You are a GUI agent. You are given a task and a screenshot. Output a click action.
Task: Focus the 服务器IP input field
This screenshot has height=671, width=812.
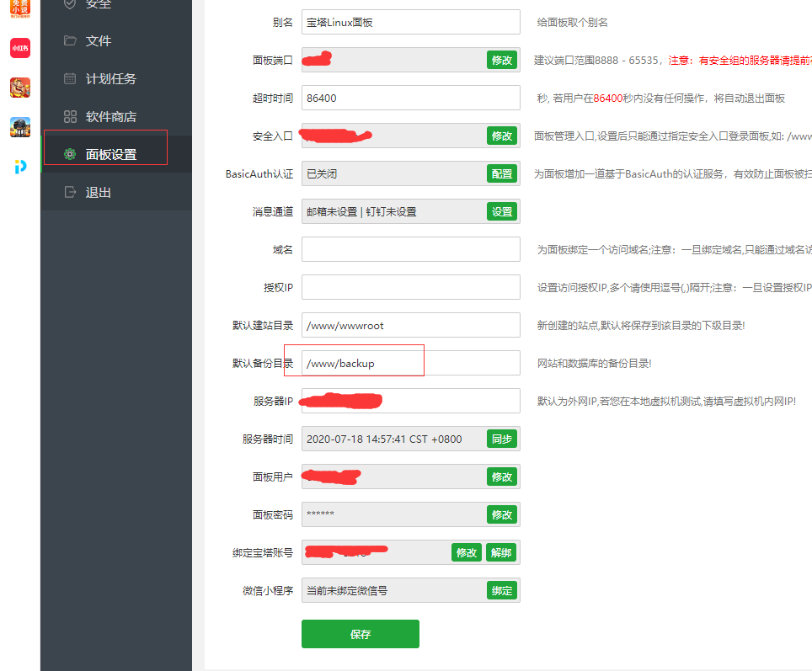[411, 401]
